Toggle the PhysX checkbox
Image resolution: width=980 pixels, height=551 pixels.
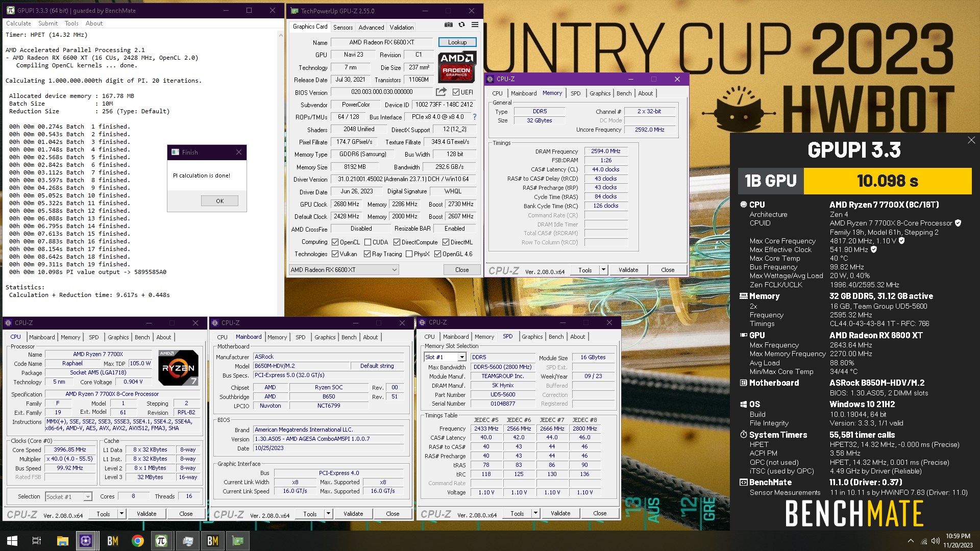click(x=409, y=254)
